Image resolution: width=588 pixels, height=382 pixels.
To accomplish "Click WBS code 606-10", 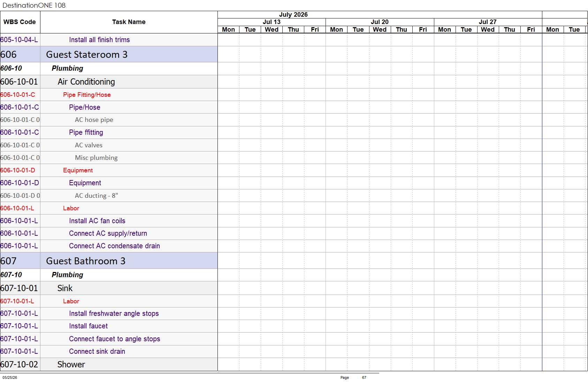I will point(11,68).
